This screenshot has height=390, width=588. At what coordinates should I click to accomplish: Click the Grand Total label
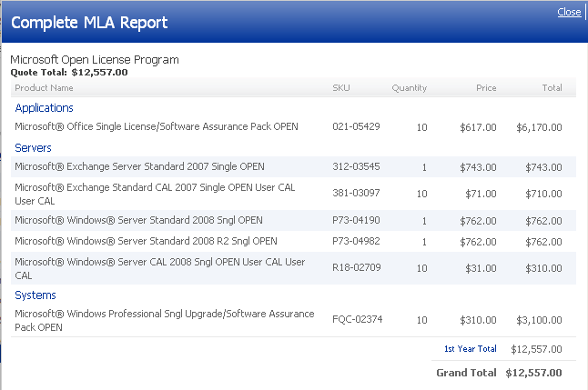click(x=466, y=373)
